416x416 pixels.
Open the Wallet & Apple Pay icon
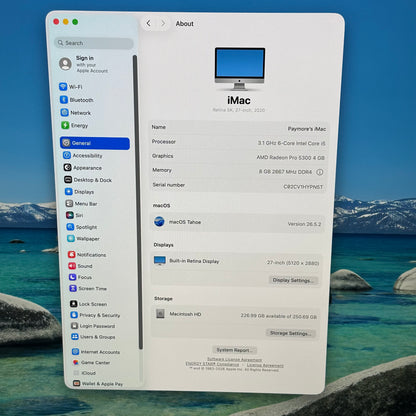(x=77, y=383)
